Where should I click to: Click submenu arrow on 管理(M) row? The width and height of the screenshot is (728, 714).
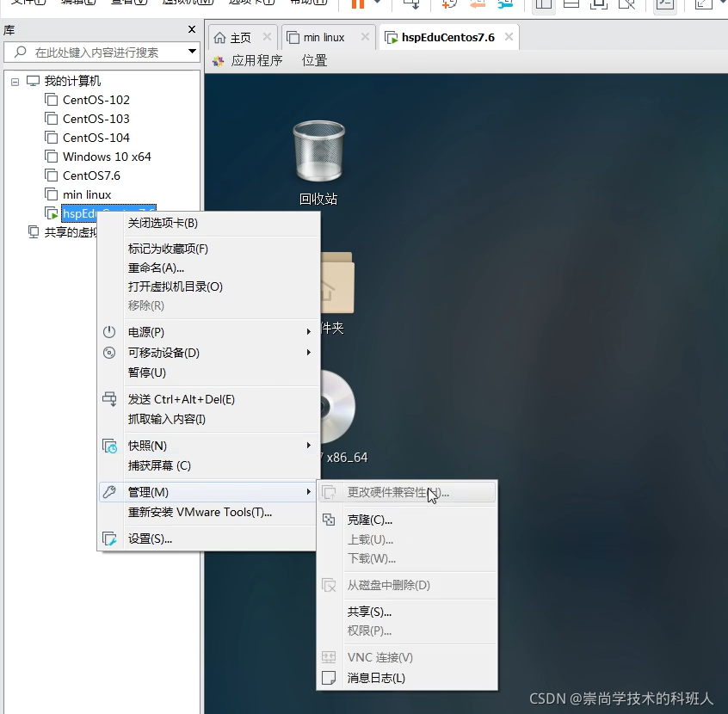click(x=308, y=492)
